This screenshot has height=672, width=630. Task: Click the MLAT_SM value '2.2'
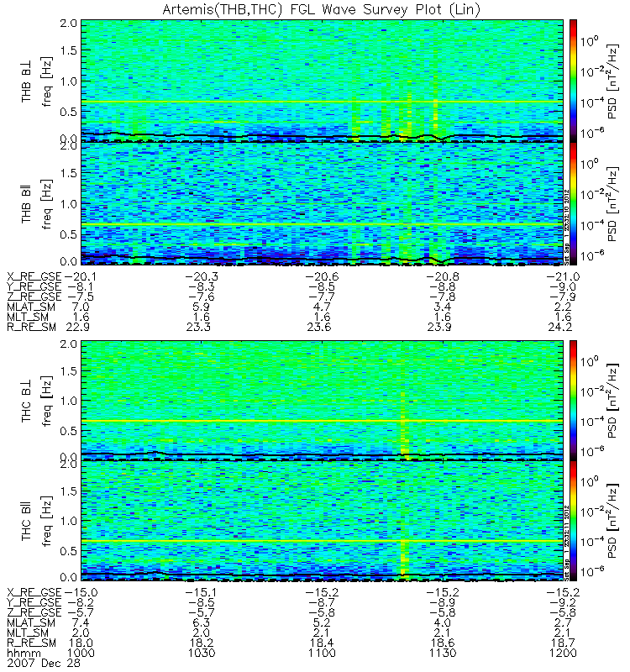click(x=563, y=307)
